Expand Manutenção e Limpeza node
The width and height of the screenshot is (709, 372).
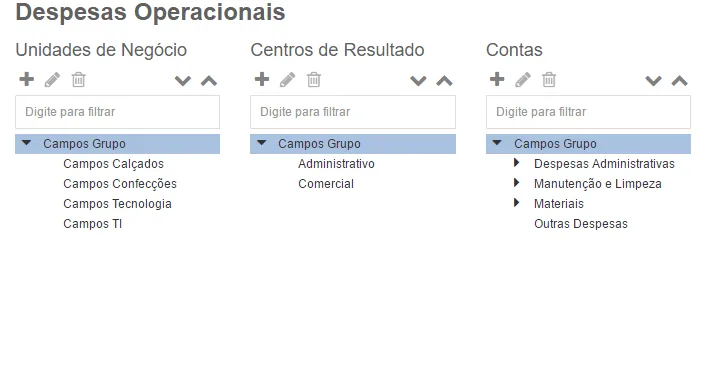(x=517, y=183)
